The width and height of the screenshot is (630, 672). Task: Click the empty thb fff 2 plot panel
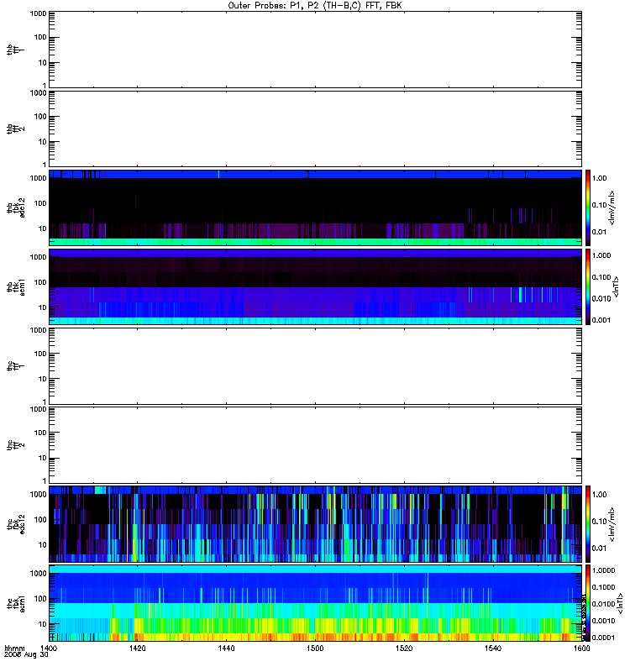[315, 129]
